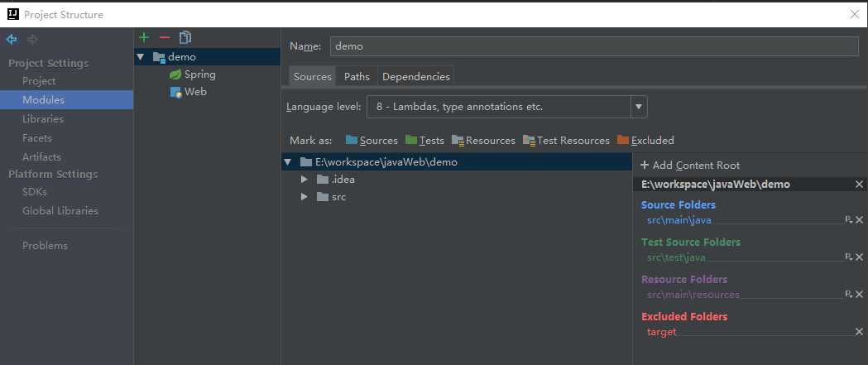Open Libraries settings
This screenshot has height=365, width=868.
click(43, 119)
